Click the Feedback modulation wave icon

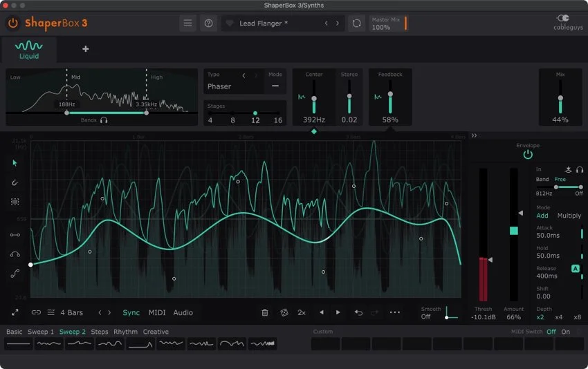[x=378, y=97]
